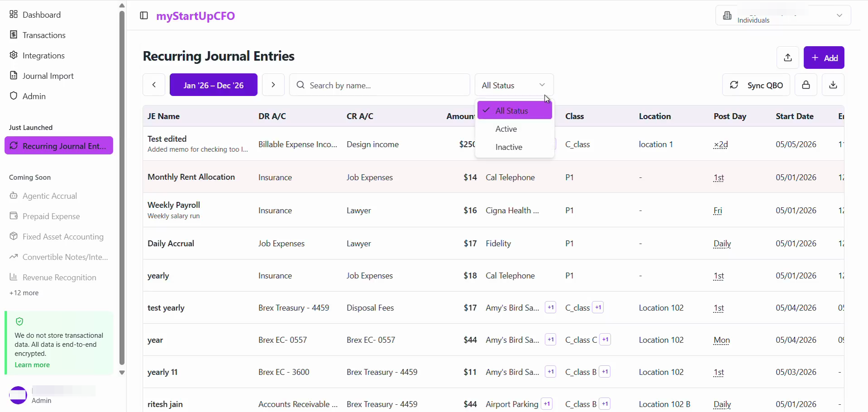Click the x2d post day in Test edited row
The image size is (868, 412).
point(721,144)
